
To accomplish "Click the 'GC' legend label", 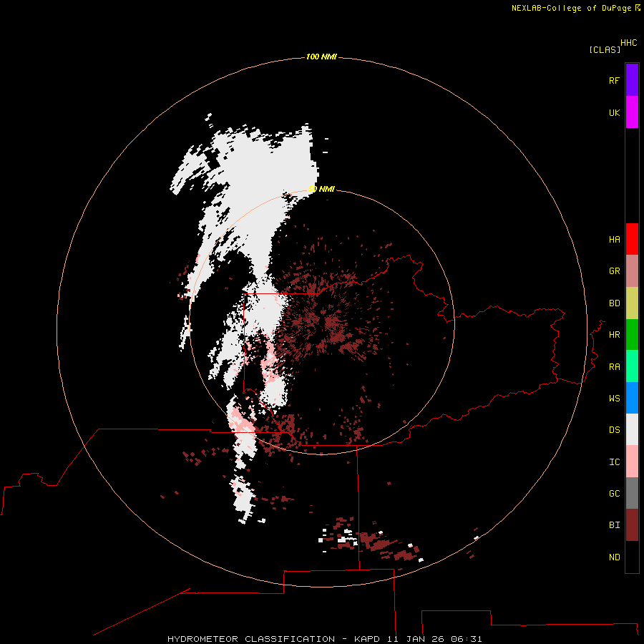I will coord(614,494).
